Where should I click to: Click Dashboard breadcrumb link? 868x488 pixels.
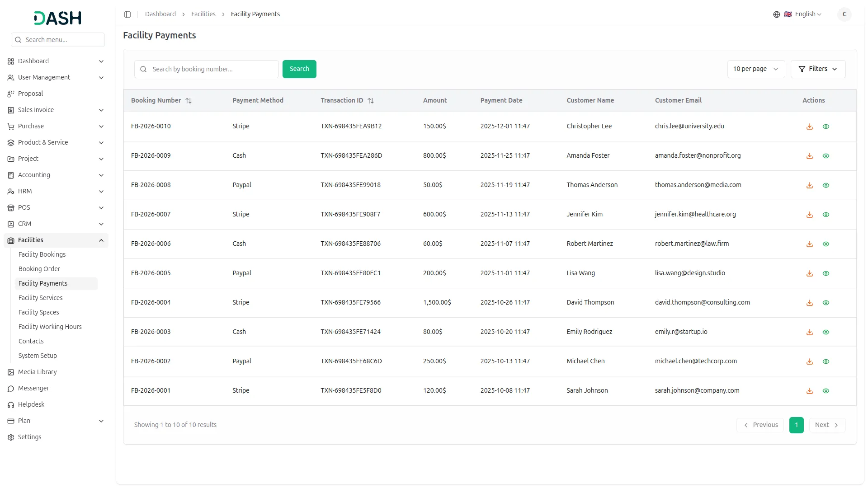(x=160, y=14)
